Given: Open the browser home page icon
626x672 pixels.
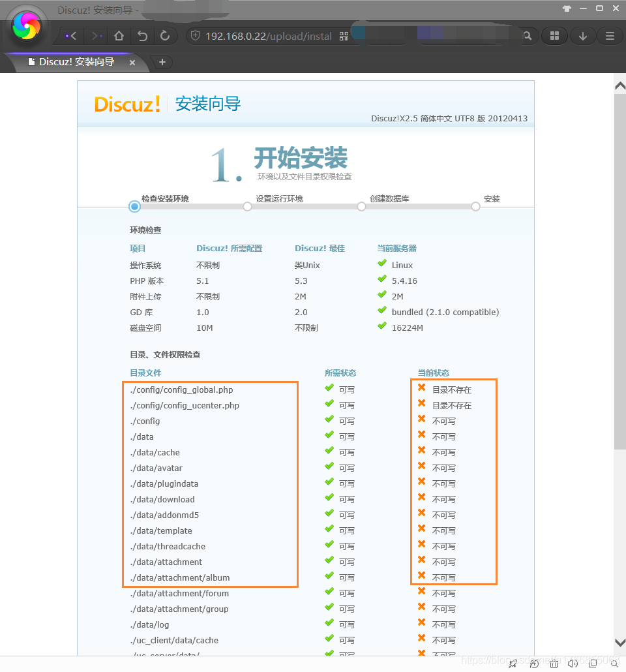Looking at the screenshot, I should [119, 36].
